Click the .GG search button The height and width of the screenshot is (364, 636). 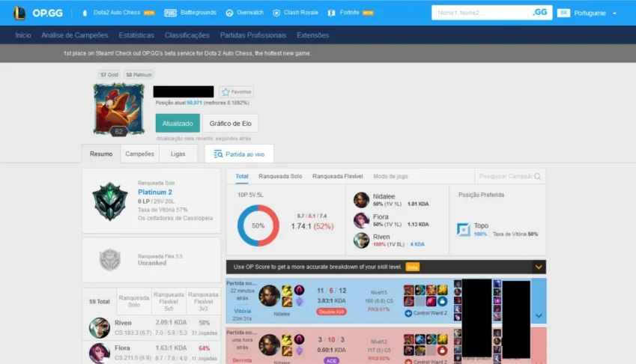pos(540,13)
